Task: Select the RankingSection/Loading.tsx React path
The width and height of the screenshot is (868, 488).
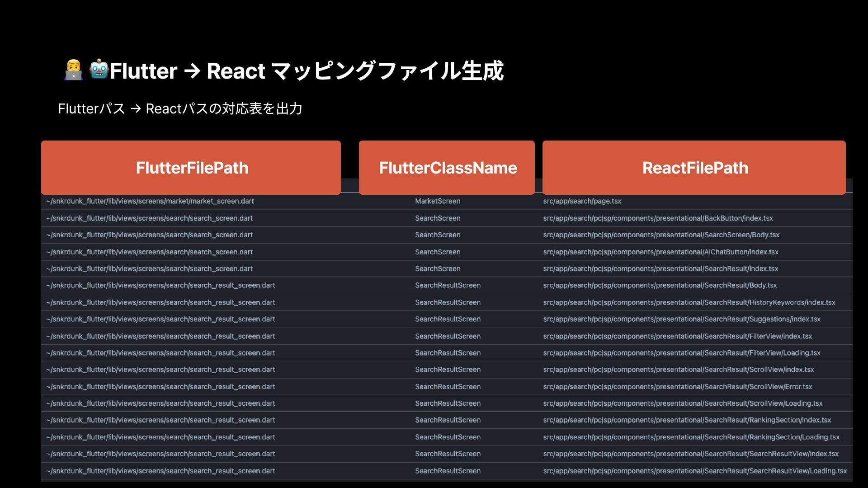Action: pos(691,437)
